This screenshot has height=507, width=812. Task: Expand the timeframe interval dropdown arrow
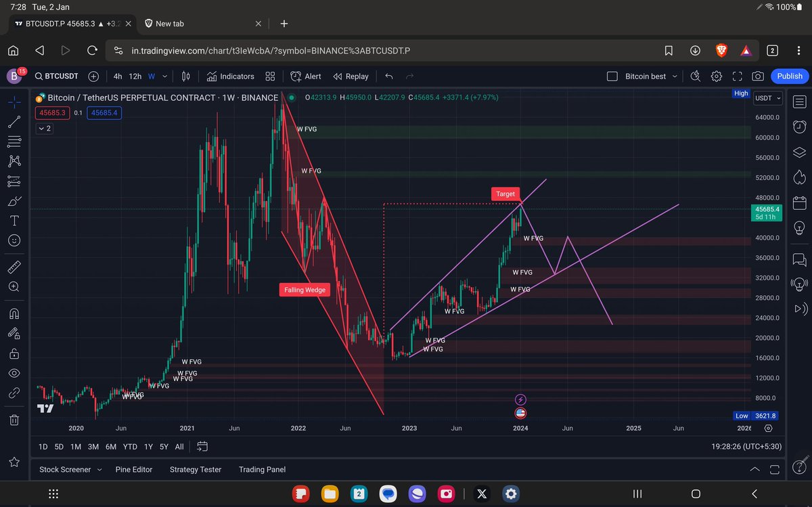click(165, 76)
